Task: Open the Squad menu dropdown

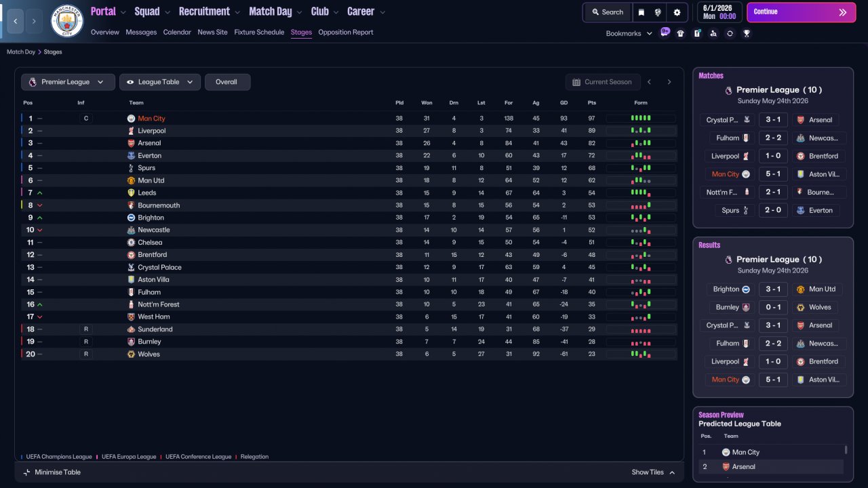Action: click(x=153, y=12)
